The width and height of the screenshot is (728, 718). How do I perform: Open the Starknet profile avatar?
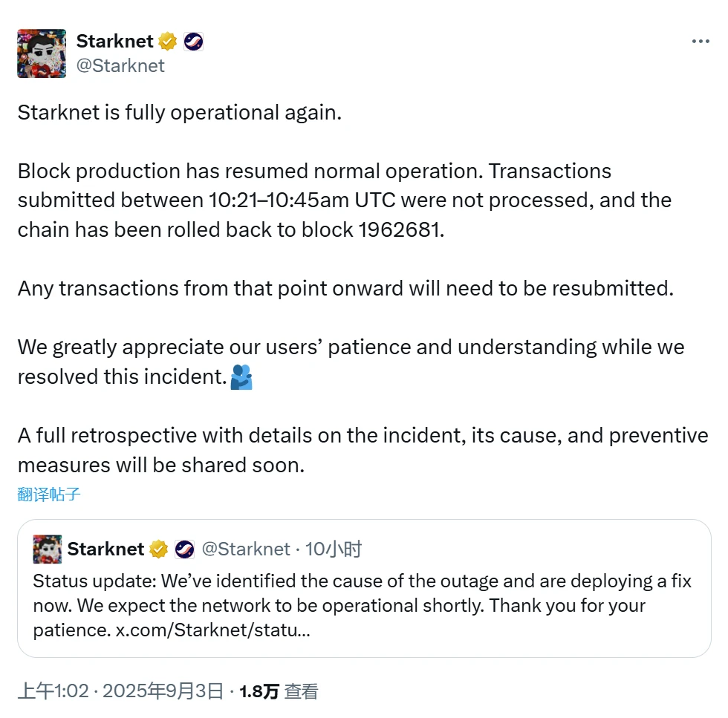(41, 53)
